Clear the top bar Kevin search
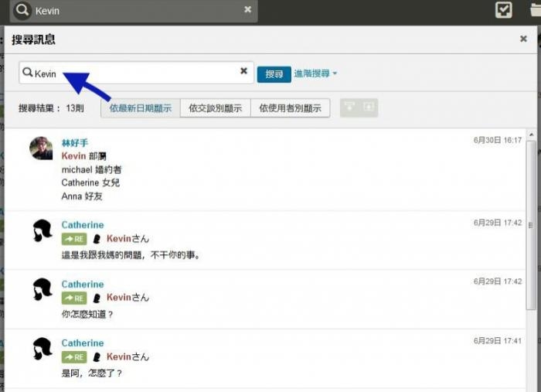Image resolution: width=541 pixels, height=392 pixels. click(x=247, y=9)
